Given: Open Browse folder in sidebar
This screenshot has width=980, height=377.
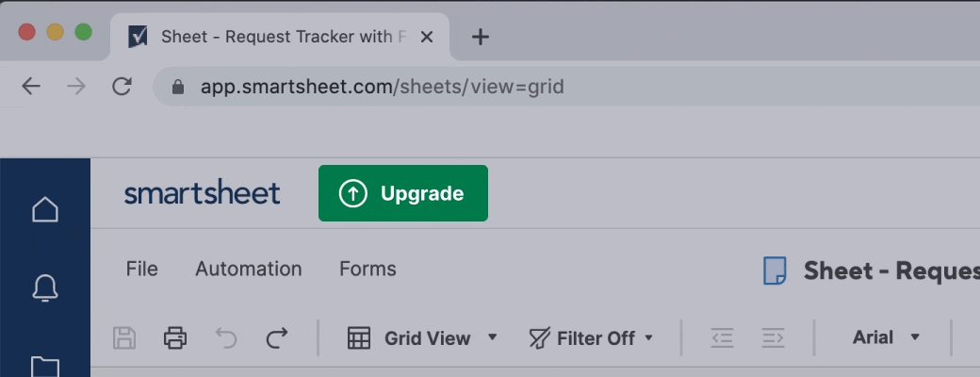Looking at the screenshot, I should (x=45, y=366).
